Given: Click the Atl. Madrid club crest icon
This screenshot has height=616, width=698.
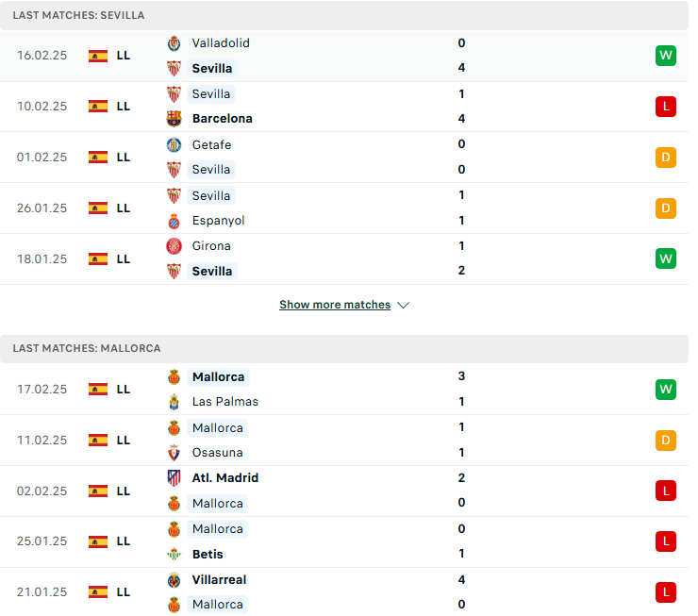Looking at the screenshot, I should pyautogui.click(x=174, y=478).
